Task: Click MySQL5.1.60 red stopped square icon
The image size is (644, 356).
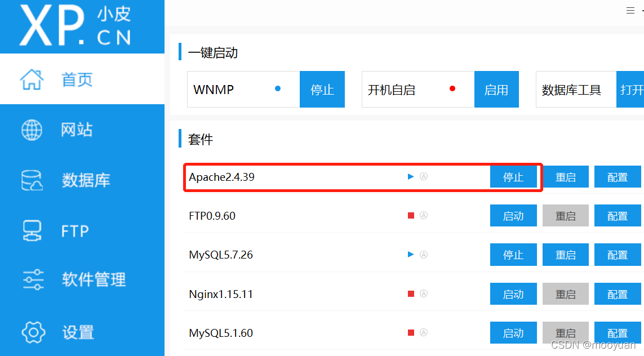Action: [411, 332]
